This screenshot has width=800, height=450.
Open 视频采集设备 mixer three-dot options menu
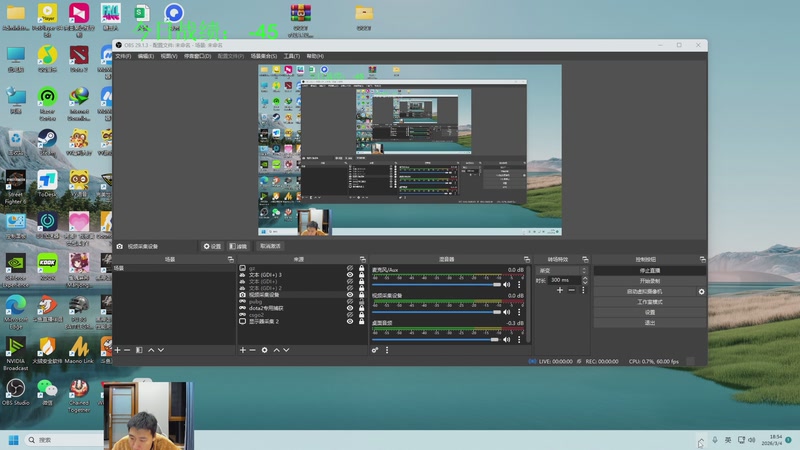coord(519,312)
